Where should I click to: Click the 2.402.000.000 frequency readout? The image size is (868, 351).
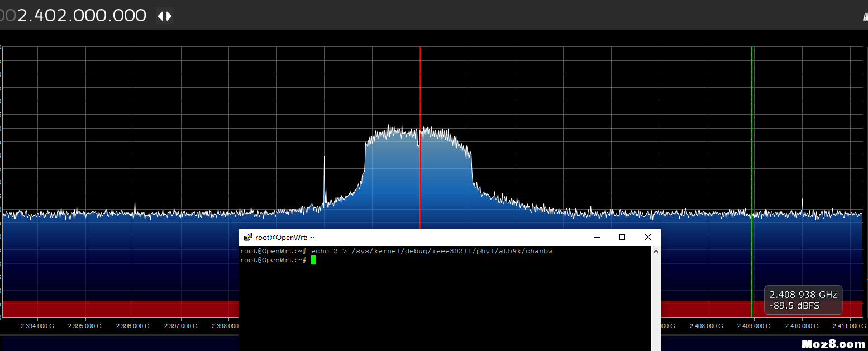pos(82,16)
